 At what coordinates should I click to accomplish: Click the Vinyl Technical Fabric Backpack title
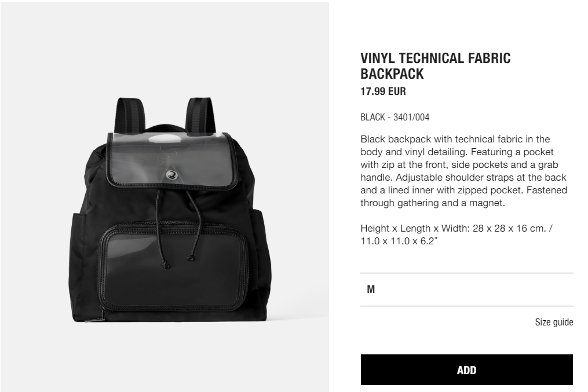tap(436, 66)
